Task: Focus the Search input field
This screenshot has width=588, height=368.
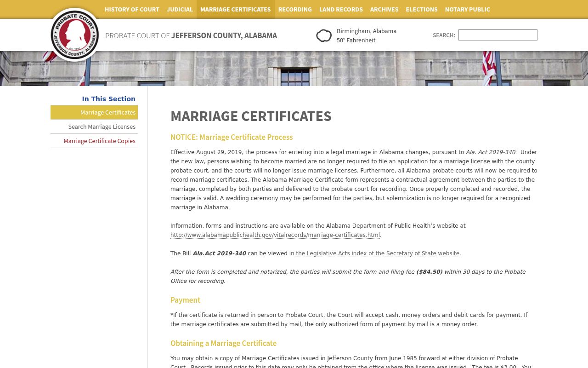Action: pyautogui.click(x=498, y=35)
